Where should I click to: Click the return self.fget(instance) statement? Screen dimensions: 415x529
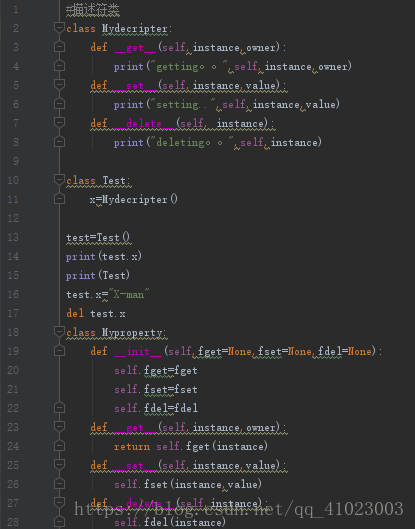(191, 446)
